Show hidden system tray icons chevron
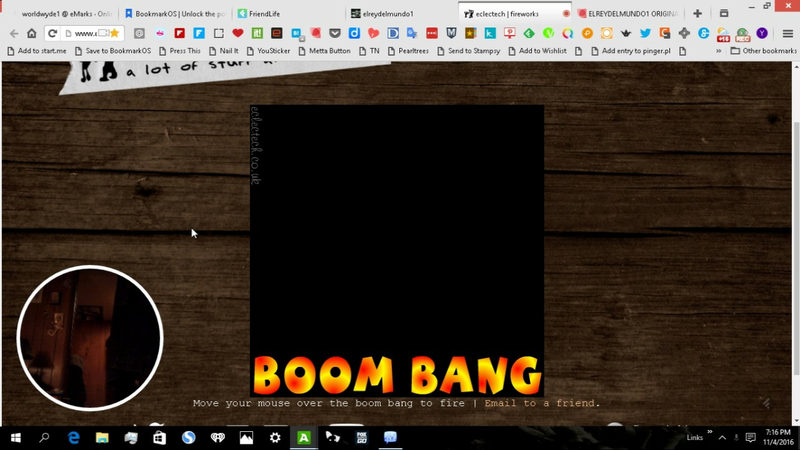This screenshot has width=800, height=450. pos(722,438)
